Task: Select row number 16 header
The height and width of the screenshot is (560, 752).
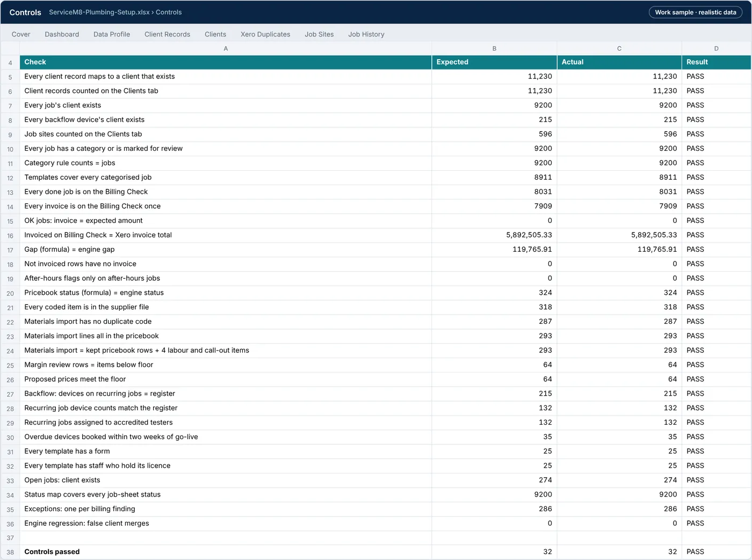Action: (x=10, y=235)
